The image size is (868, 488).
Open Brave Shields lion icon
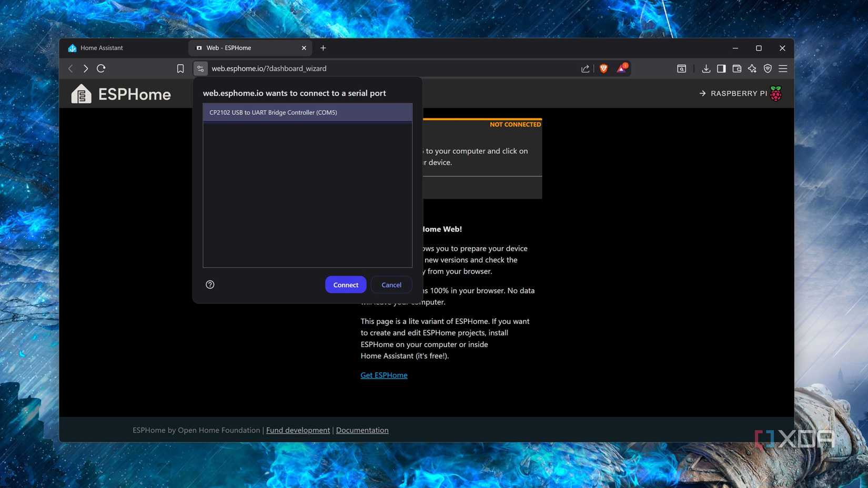coord(604,68)
